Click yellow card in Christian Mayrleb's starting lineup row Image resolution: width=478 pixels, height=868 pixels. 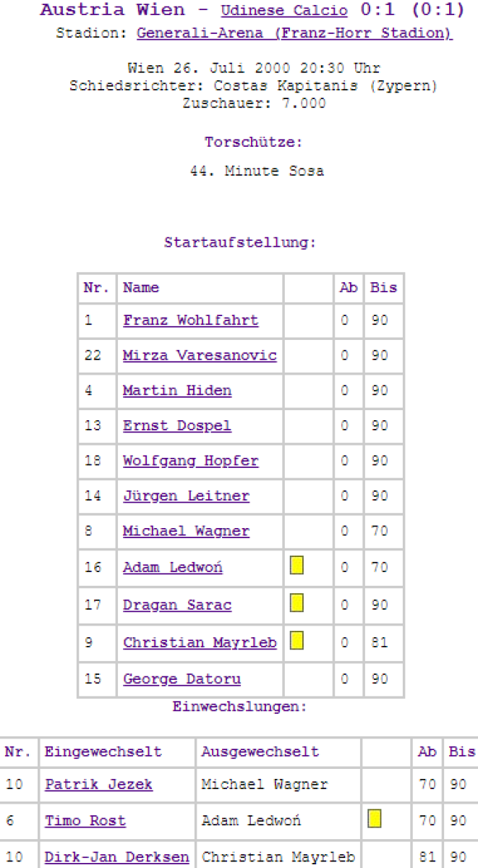pyautogui.click(x=296, y=640)
